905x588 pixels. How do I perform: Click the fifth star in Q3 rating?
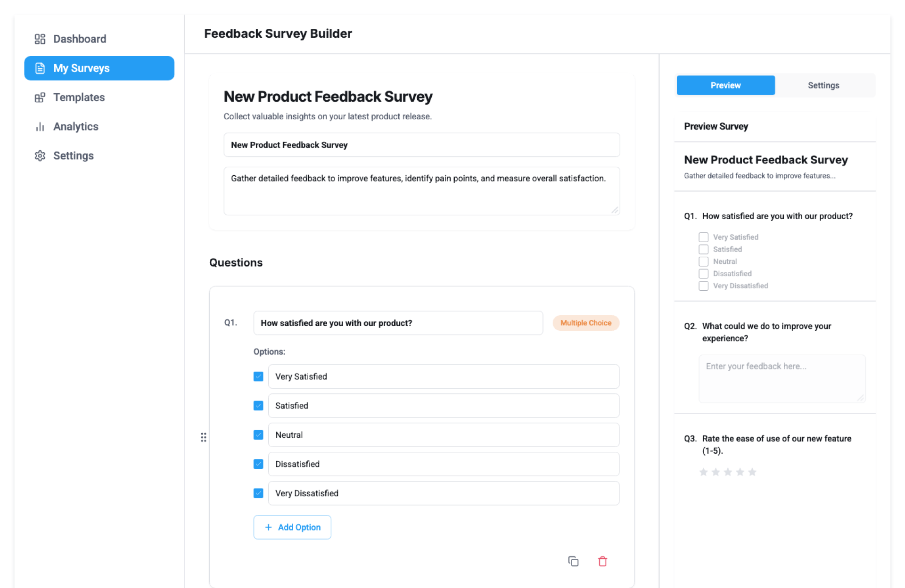(x=752, y=472)
